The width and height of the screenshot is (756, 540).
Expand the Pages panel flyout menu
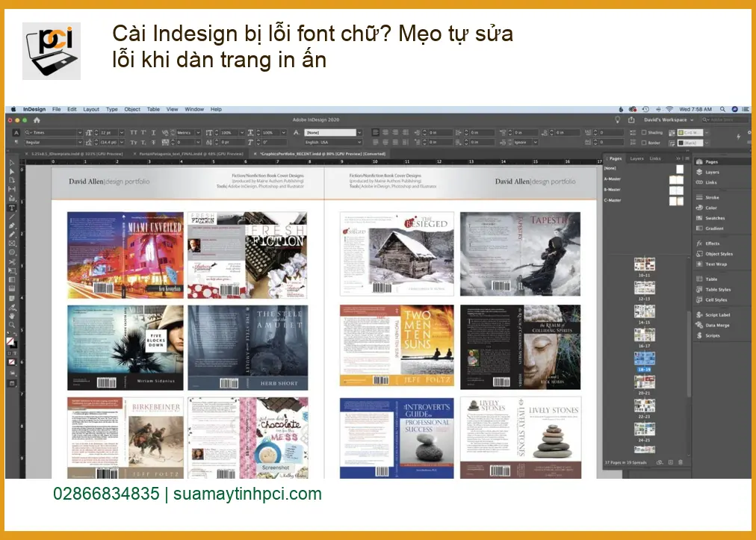pos(687,158)
